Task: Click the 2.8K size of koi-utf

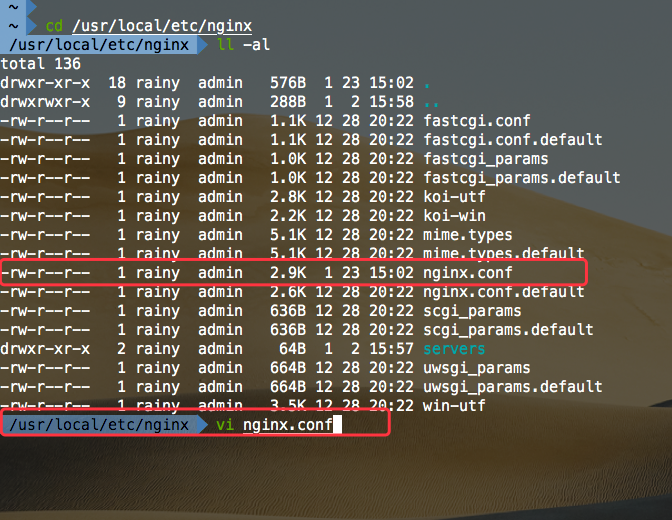Action: (x=288, y=197)
